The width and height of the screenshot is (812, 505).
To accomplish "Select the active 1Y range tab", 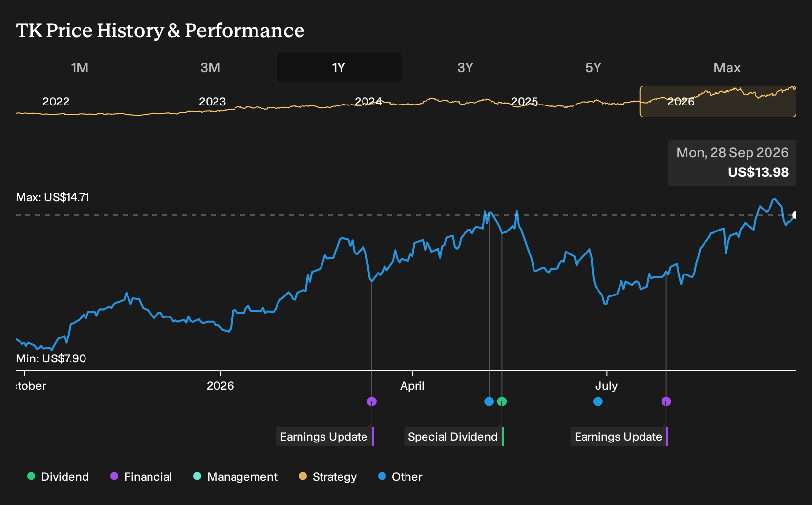I will pyautogui.click(x=339, y=68).
